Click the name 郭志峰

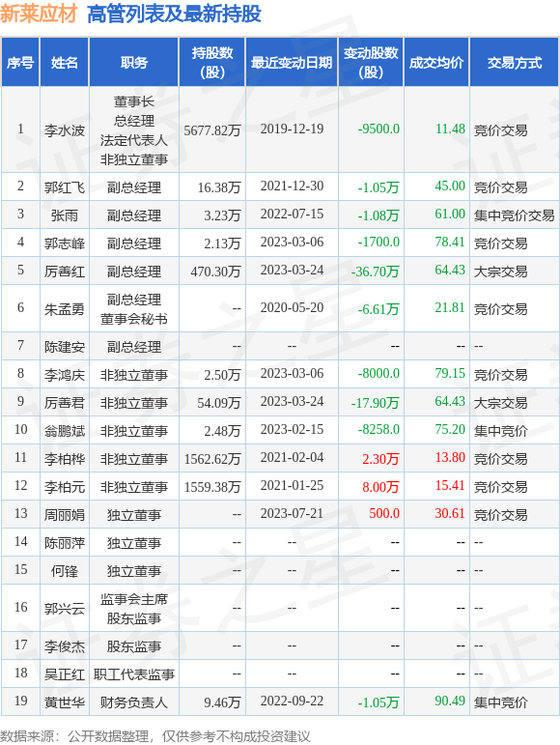65,244
